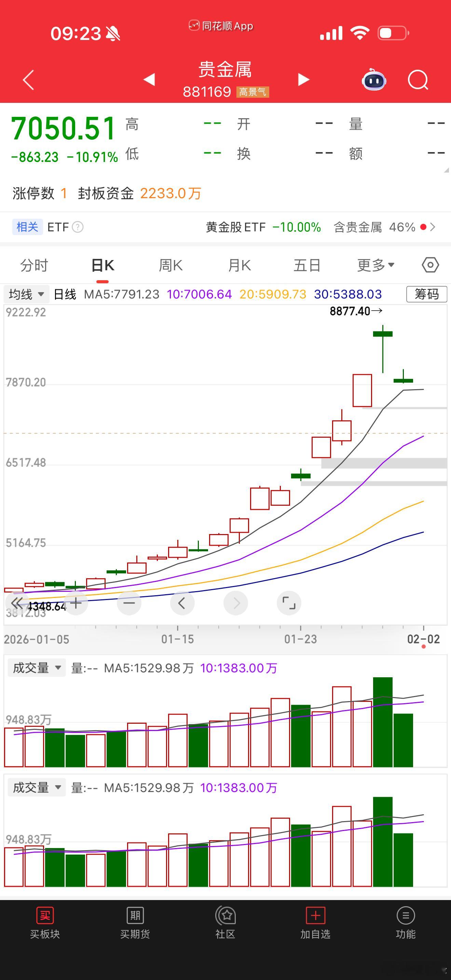The image size is (451, 980).
Task: Tap the 筹码 button
Action: [427, 294]
